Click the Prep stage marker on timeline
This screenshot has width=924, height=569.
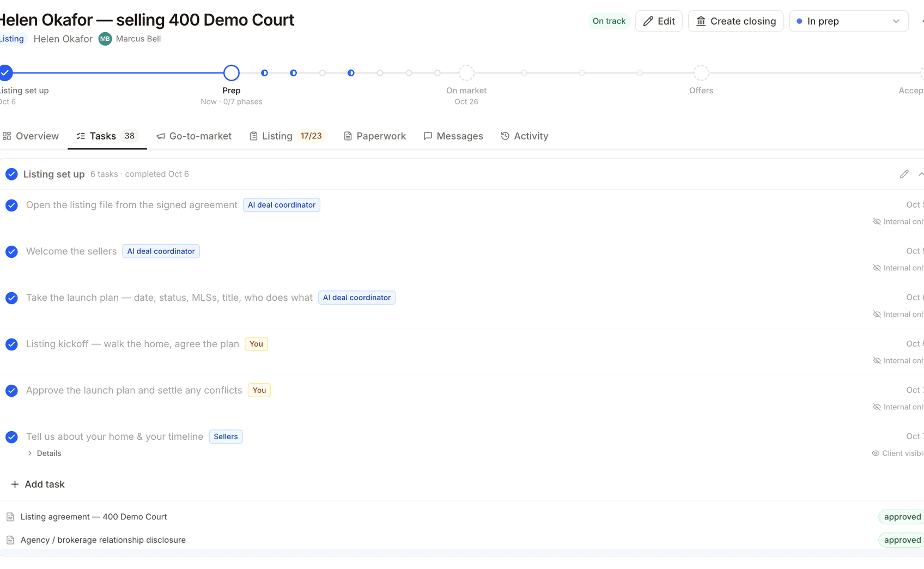(x=232, y=72)
